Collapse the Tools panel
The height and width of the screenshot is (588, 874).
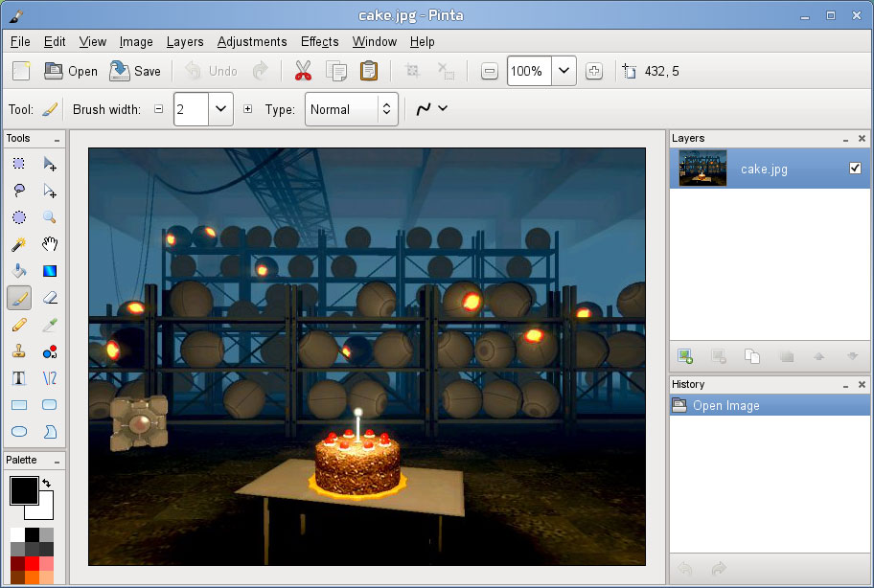pos(57,139)
